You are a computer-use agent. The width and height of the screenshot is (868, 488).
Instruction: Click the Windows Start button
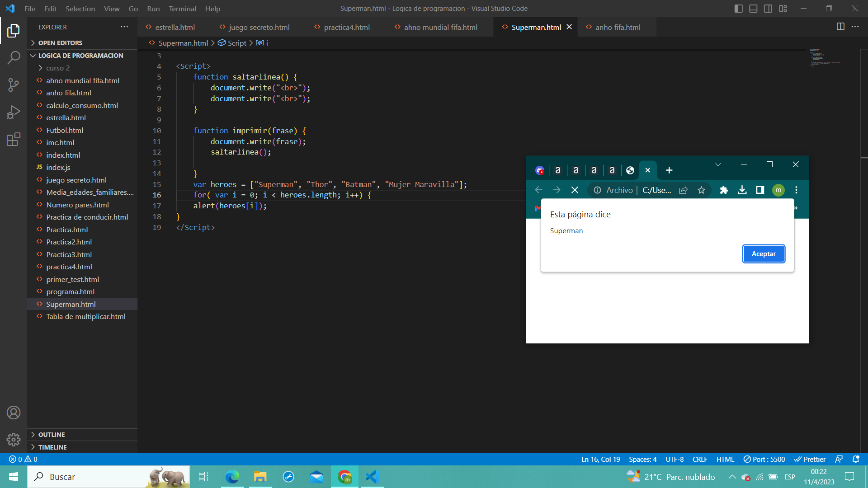[14, 477]
